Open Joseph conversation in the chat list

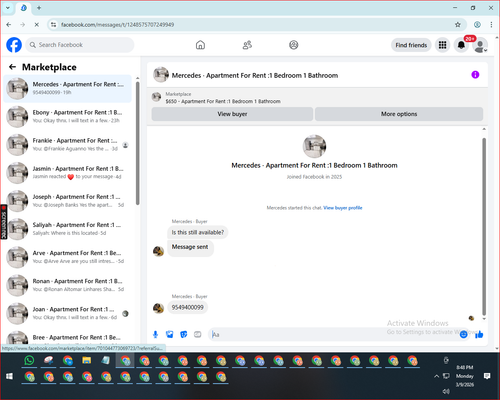[67, 201]
